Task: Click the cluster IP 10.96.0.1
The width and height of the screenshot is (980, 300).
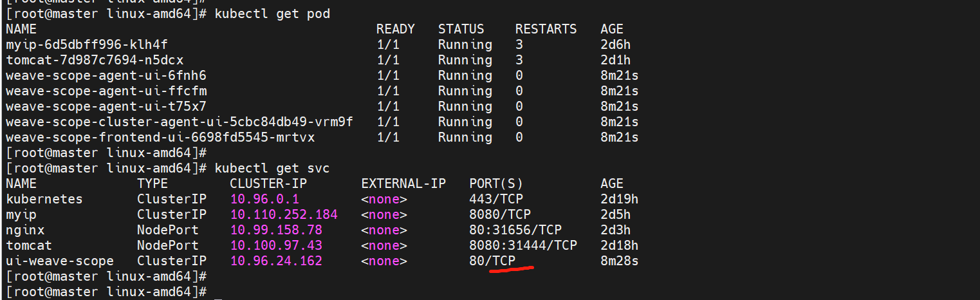Action: [x=264, y=199]
